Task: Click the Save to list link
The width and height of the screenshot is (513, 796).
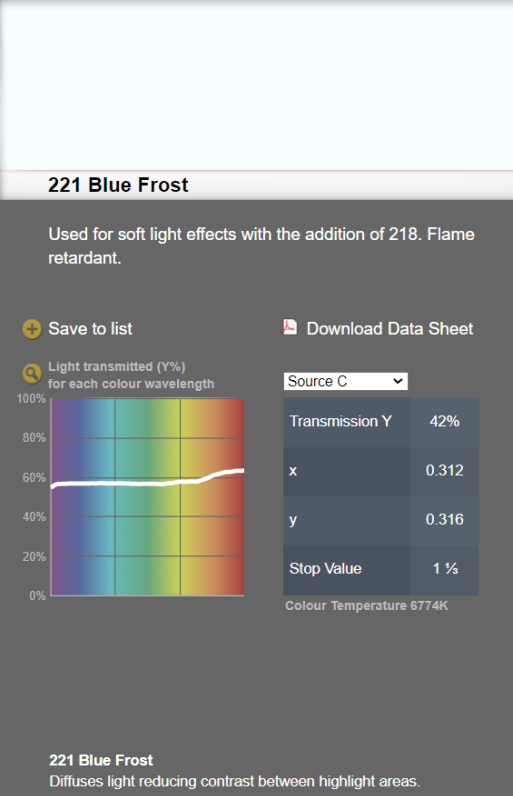Action: coord(90,329)
